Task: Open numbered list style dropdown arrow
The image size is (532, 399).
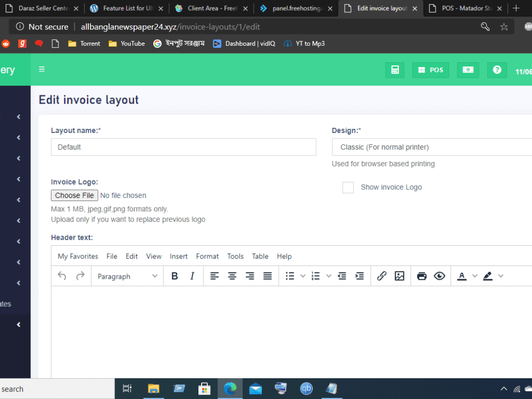Action: tap(329, 276)
